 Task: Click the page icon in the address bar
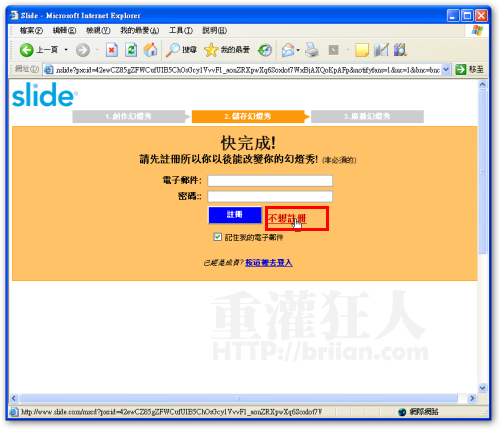49,70
